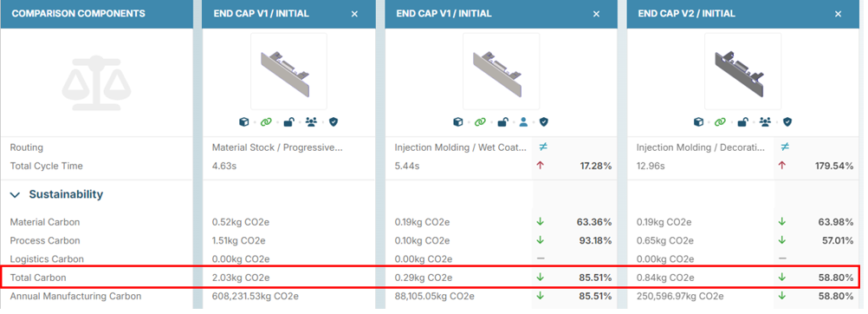The height and width of the screenshot is (314, 868).
Task: Click the shield check icon in first End Cap V1
Action: pyautogui.click(x=334, y=122)
